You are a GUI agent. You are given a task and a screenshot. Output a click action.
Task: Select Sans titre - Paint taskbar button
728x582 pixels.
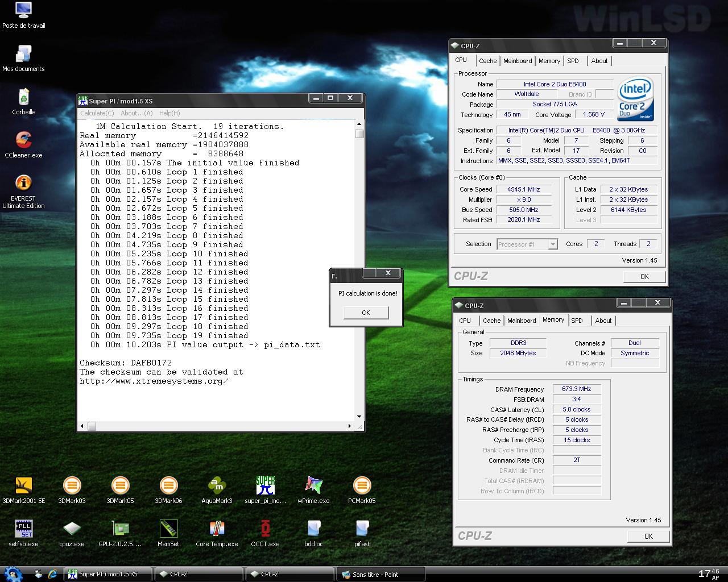point(380,574)
